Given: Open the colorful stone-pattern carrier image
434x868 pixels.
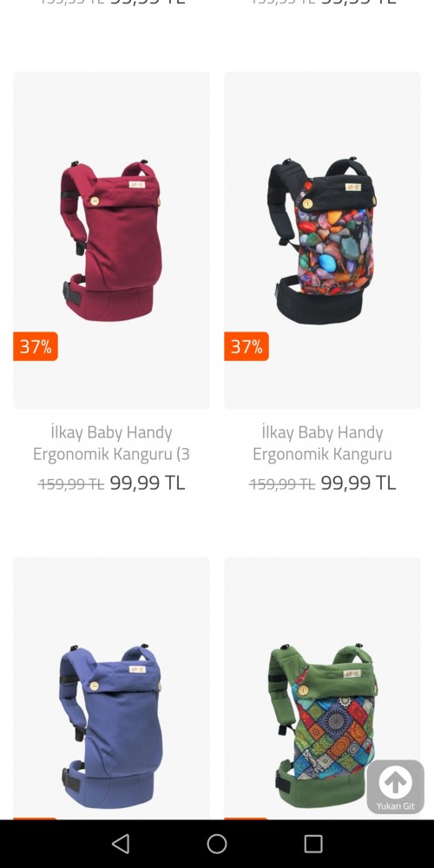Looking at the screenshot, I should pyautogui.click(x=322, y=240).
